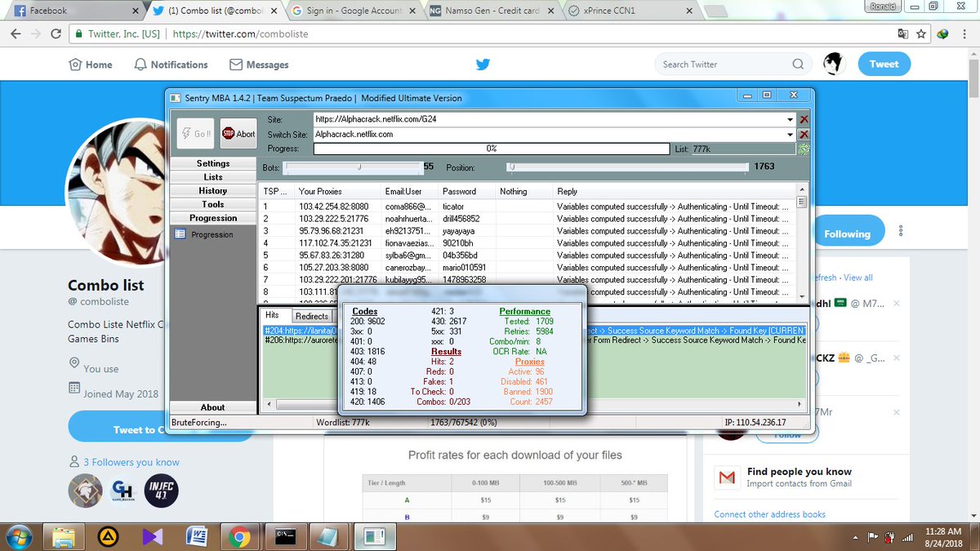The image size is (980, 551).
Task: Switch to Chrome from the taskbar
Action: (x=239, y=536)
